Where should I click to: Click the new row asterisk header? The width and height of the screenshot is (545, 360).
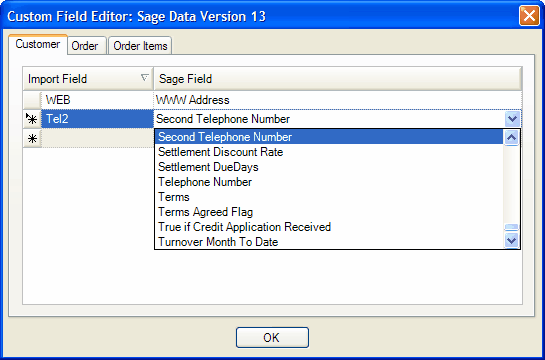point(32,139)
